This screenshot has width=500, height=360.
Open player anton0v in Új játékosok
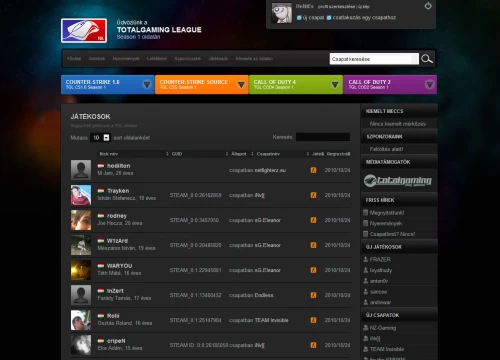point(379,281)
